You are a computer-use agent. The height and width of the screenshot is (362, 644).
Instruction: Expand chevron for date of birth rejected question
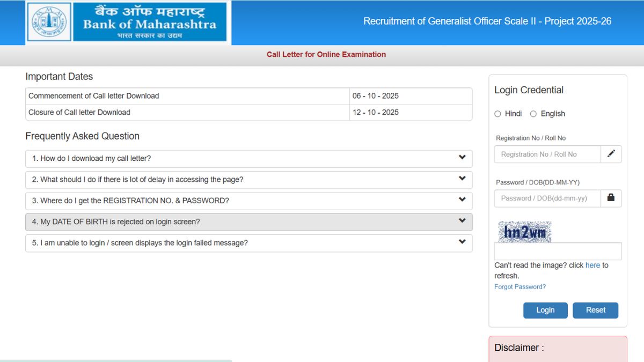pos(462,221)
